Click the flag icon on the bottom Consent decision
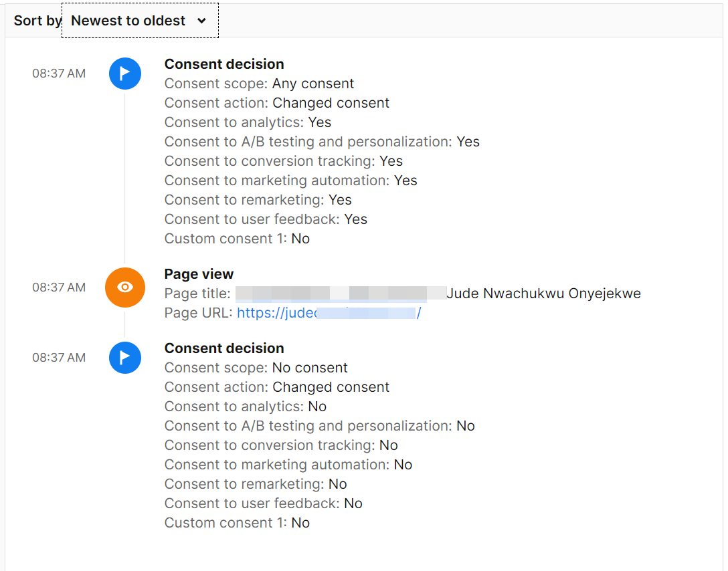 pos(125,358)
